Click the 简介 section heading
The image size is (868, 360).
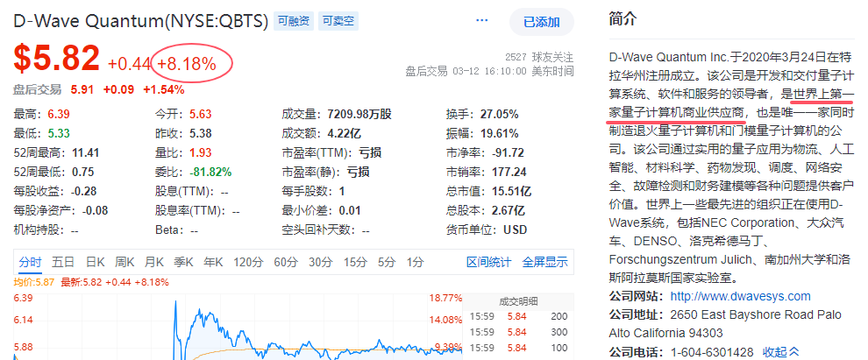pyautogui.click(x=623, y=19)
